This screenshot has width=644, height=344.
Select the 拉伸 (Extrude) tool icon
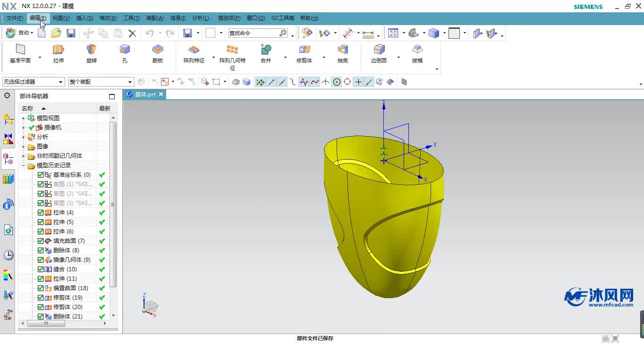pos(58,50)
